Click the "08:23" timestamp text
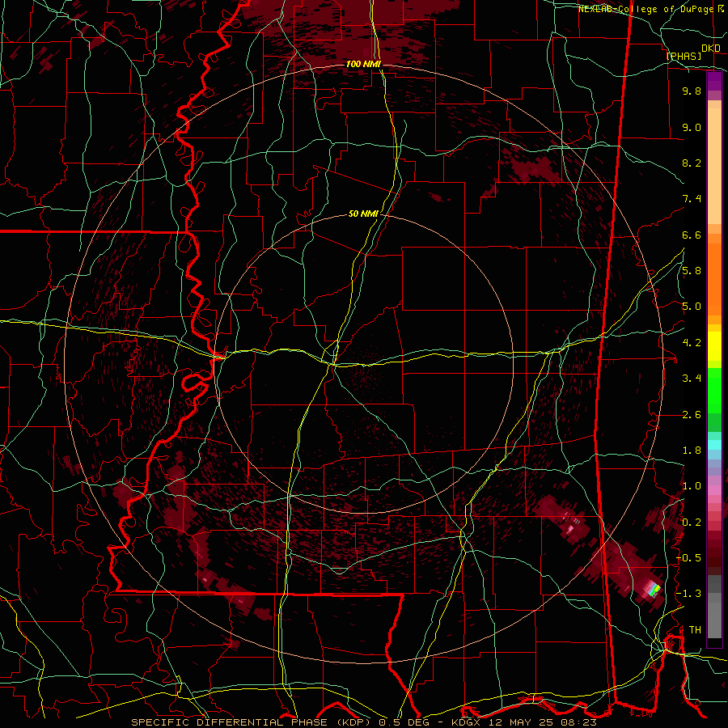This screenshot has height=728, width=728. (578, 722)
